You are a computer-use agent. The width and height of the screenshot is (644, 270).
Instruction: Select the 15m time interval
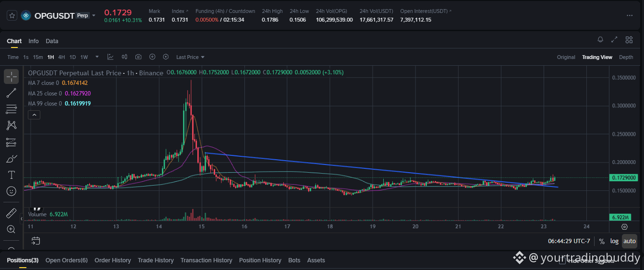(38, 57)
